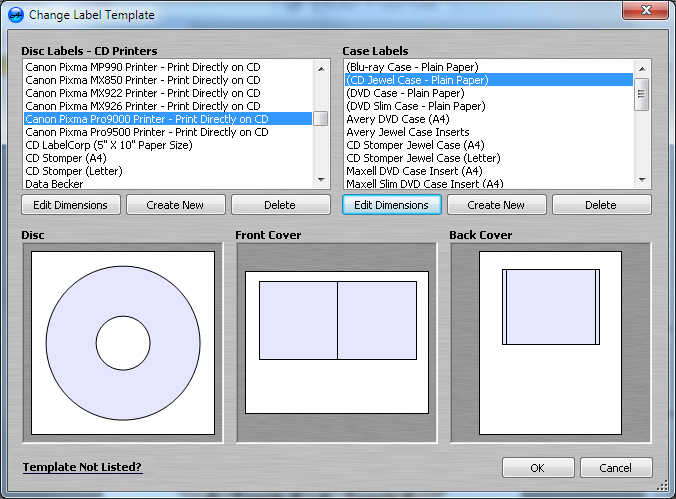Click the Case Labels scrollbar thumb
The image size is (676, 499).
coord(642,94)
